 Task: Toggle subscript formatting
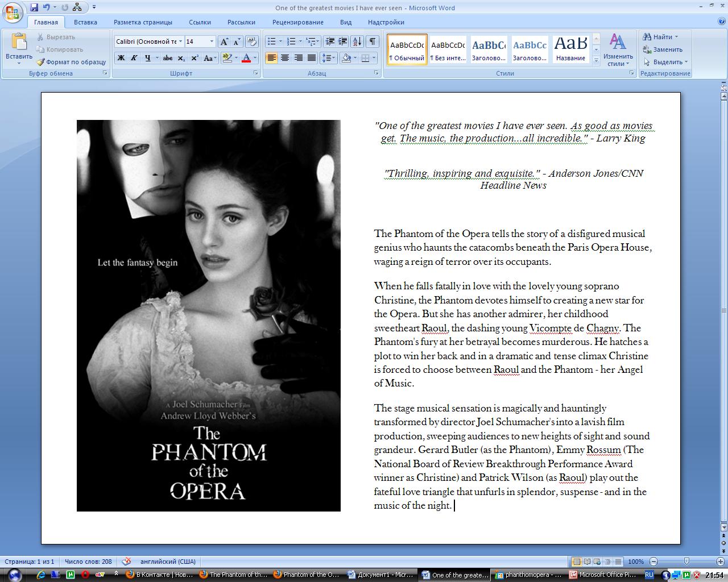coord(181,58)
